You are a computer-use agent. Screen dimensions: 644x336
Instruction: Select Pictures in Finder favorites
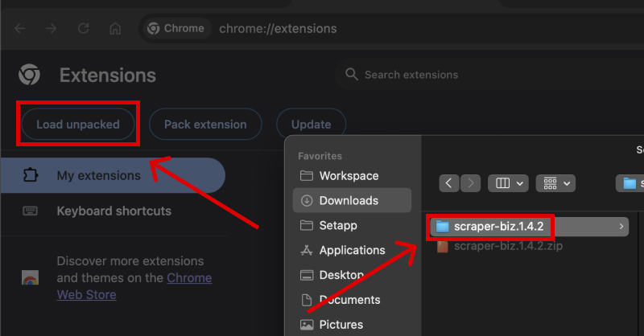(352, 325)
